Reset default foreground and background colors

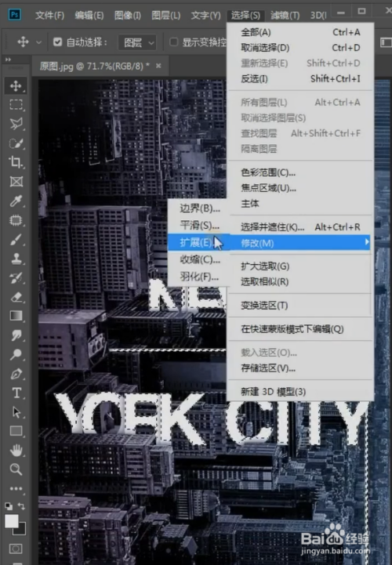point(9,506)
